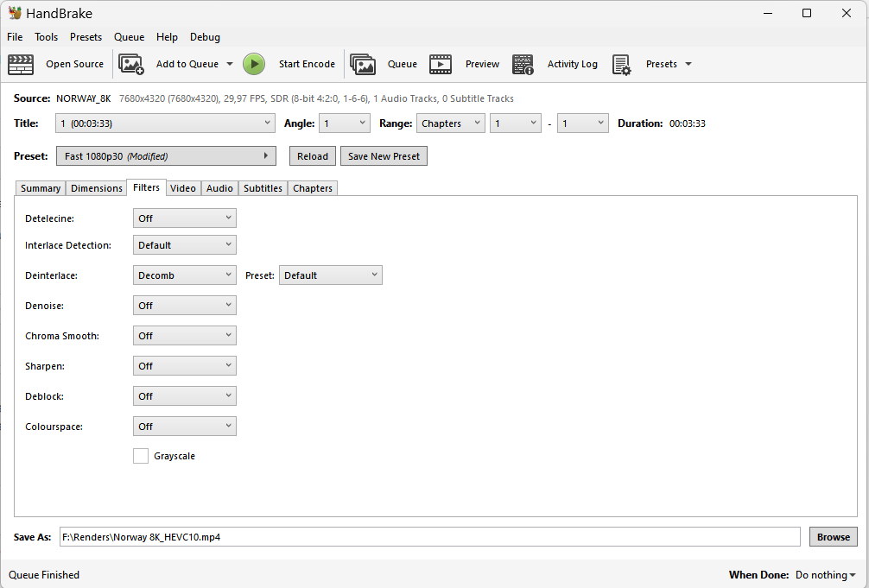Click the HandBrake app logo in the title bar
The image size is (869, 588).
click(15, 13)
